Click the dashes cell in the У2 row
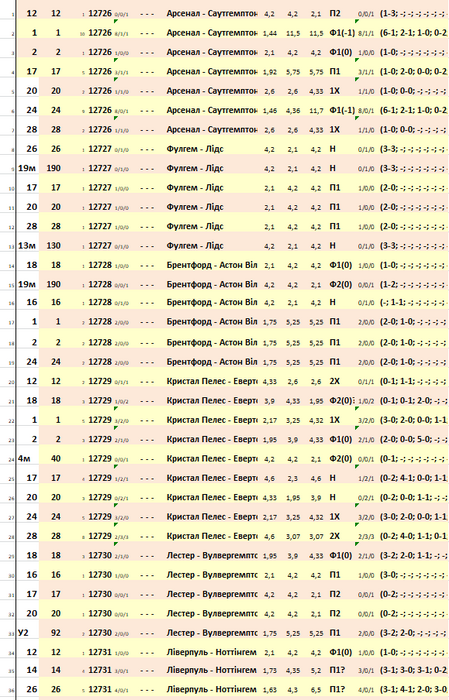The width and height of the screenshot is (449, 700). 147,633
